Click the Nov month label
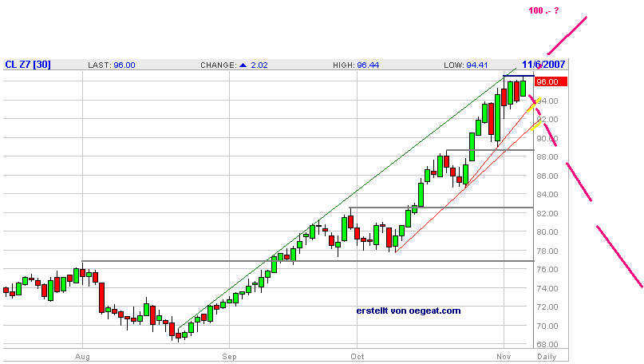 click(504, 357)
